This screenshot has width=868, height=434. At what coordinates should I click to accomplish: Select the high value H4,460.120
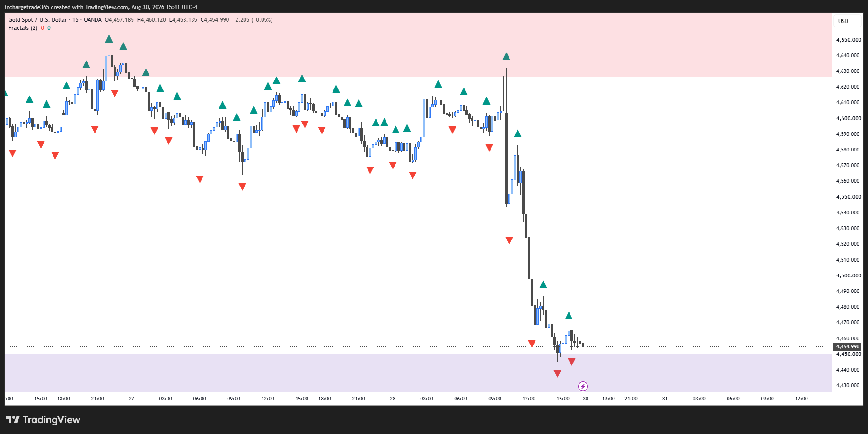tap(151, 20)
